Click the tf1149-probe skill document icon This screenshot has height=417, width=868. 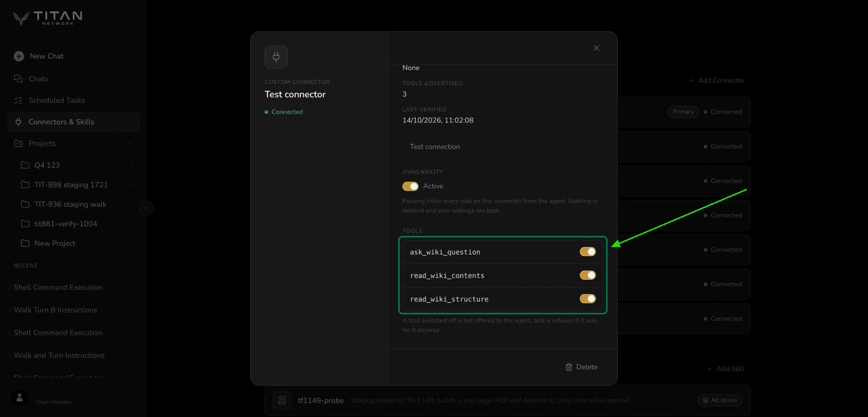click(282, 400)
